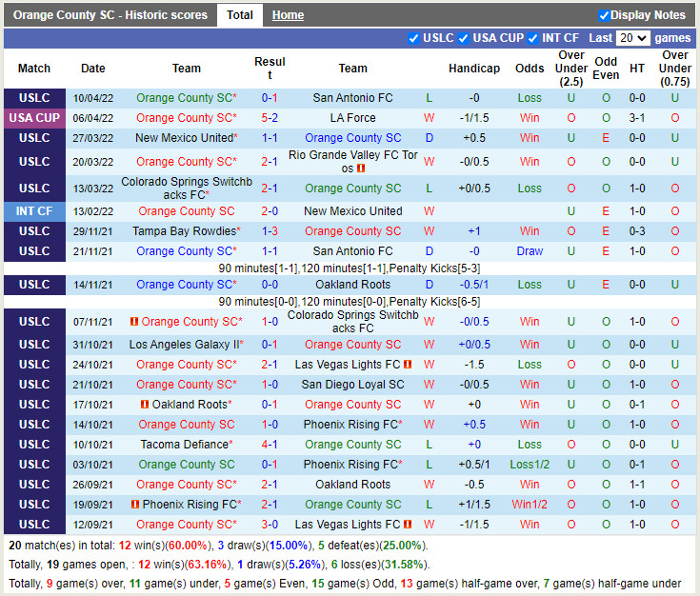Screen dimensions: 700x596
Task: Click red card icon after Las Vegas Lights FC on 24/10/21
Action: point(408,365)
